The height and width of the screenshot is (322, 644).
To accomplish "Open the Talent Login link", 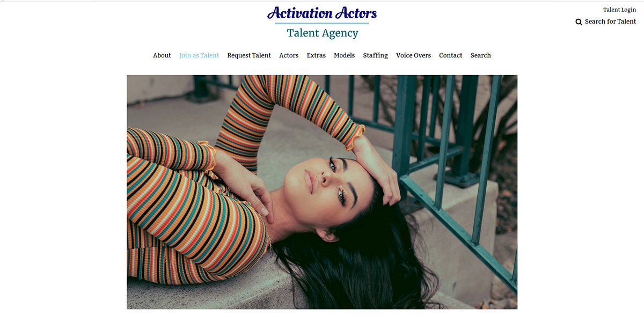I will (x=619, y=10).
